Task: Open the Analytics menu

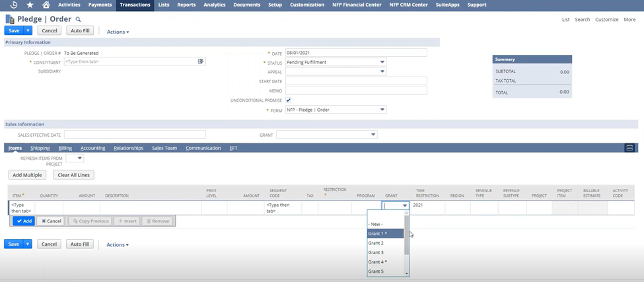Action: click(215, 5)
